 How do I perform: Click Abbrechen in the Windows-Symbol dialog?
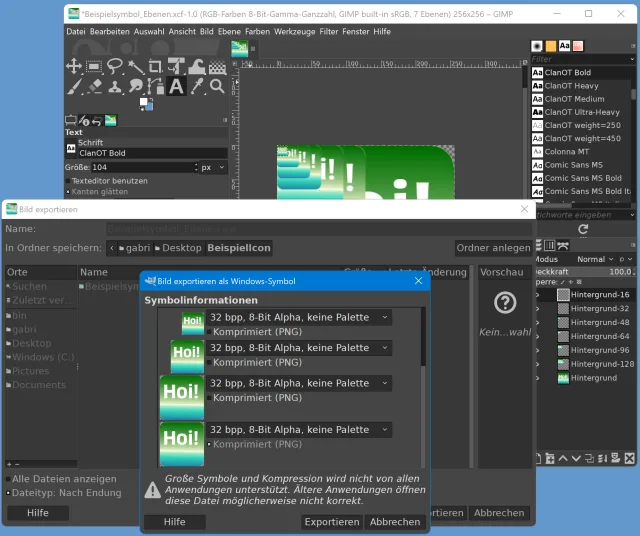[x=394, y=522]
